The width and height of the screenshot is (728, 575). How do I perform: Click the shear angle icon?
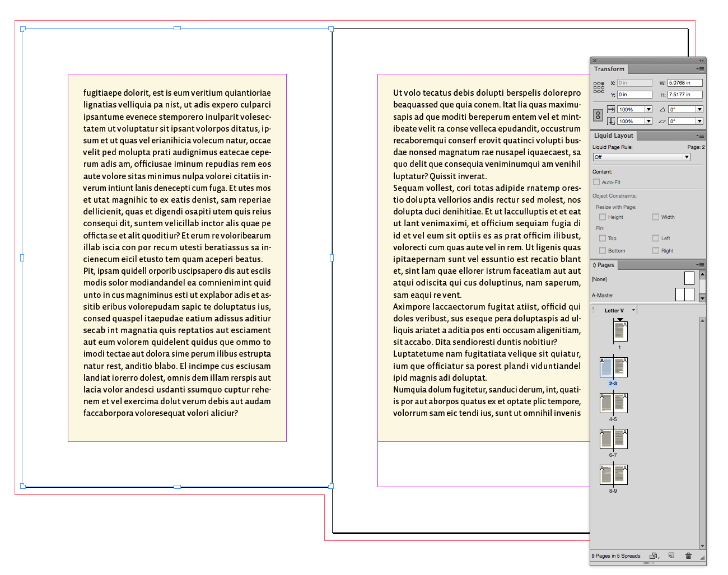pos(662,121)
